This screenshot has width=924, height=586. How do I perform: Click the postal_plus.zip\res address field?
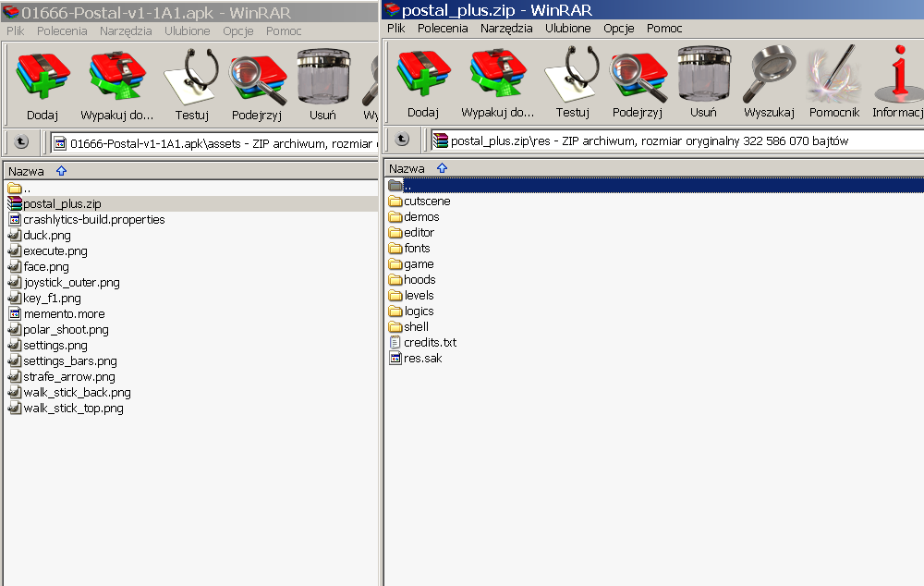(677, 140)
